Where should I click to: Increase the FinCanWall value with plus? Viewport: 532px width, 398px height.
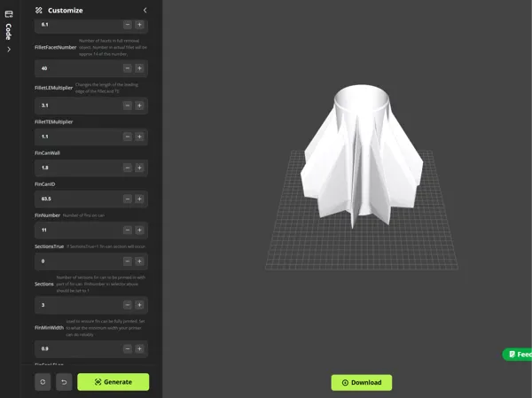(139, 168)
